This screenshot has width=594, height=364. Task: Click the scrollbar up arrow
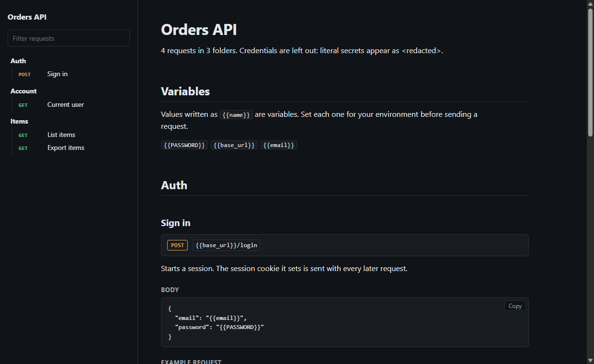click(x=590, y=3)
